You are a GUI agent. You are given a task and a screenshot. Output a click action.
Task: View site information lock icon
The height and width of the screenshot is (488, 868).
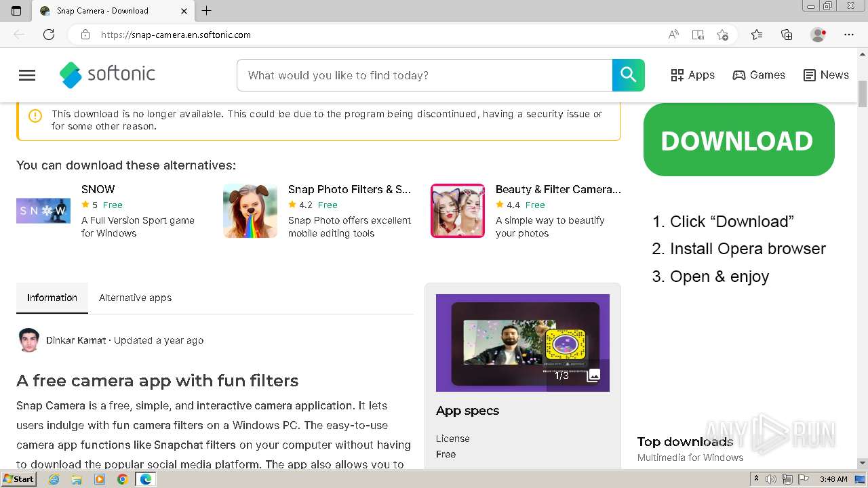[85, 35]
